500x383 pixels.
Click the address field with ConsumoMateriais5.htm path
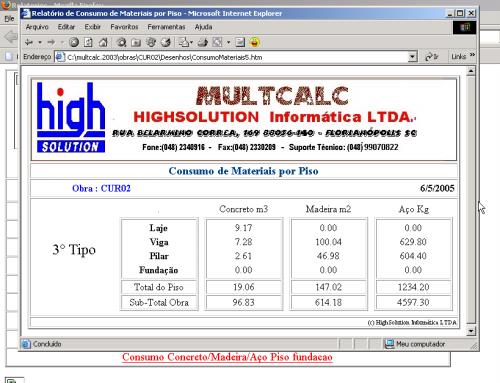237,57
